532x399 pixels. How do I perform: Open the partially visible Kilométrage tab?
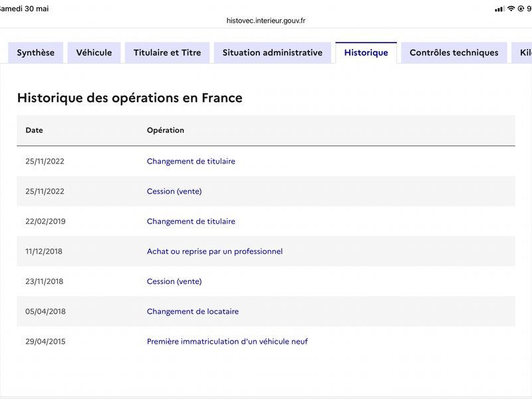pyautogui.click(x=523, y=53)
